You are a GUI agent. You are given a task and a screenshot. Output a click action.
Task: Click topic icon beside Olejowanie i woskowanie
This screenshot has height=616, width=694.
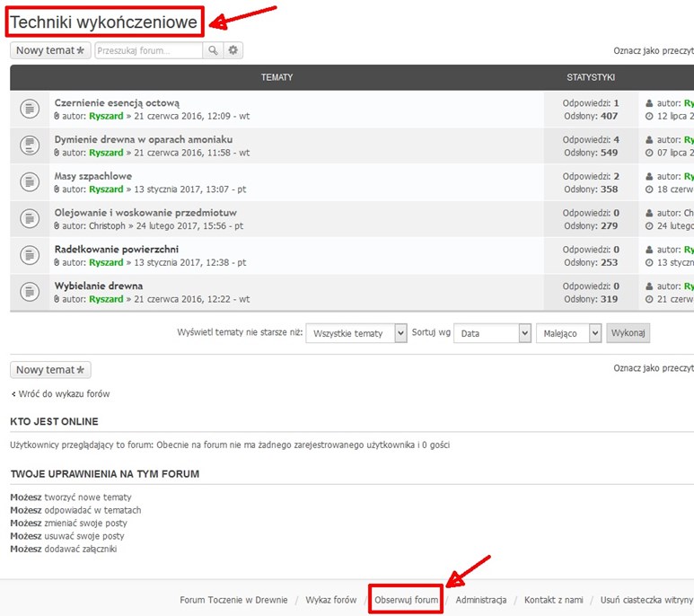pos(30,219)
